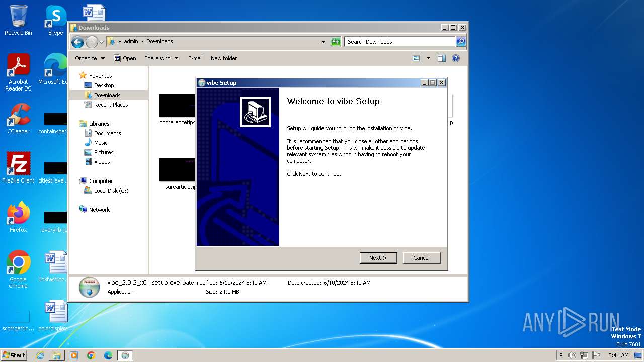The image size is (644, 362).
Task: Open the Share with dropdown menu
Action: click(x=161, y=58)
